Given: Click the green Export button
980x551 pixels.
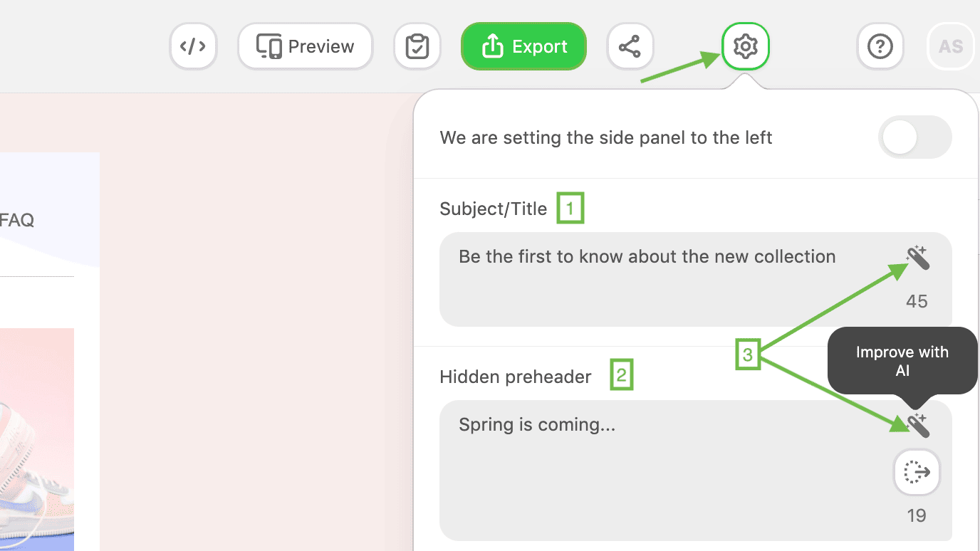Looking at the screenshot, I should [x=523, y=46].
